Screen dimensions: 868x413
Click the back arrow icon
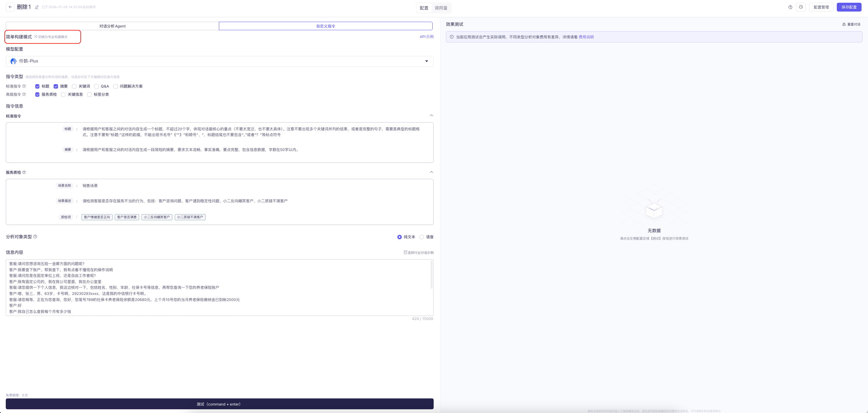(x=10, y=7)
